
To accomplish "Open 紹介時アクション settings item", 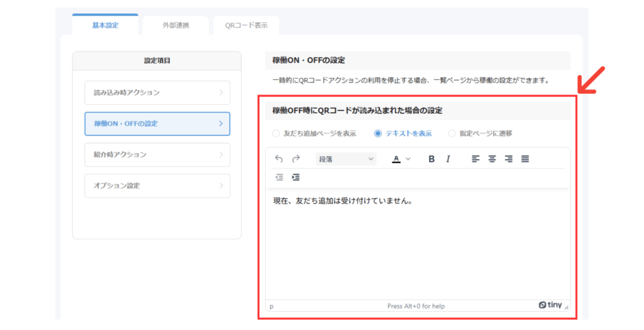I will pos(157,155).
